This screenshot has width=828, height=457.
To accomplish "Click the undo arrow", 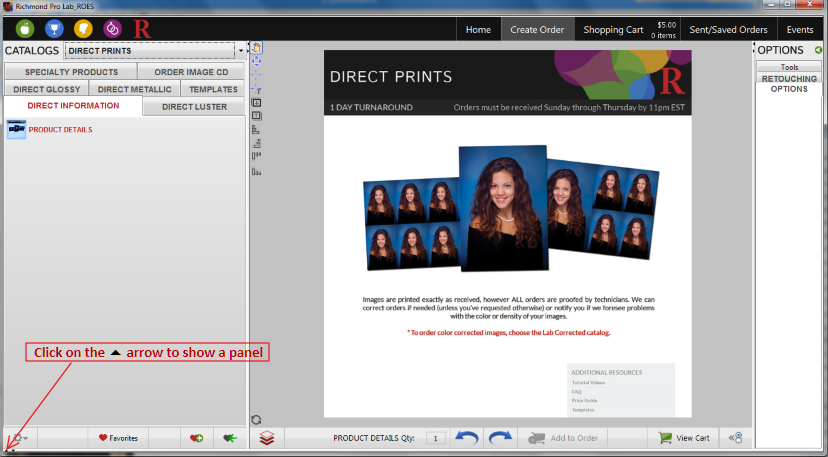I will click(x=466, y=438).
